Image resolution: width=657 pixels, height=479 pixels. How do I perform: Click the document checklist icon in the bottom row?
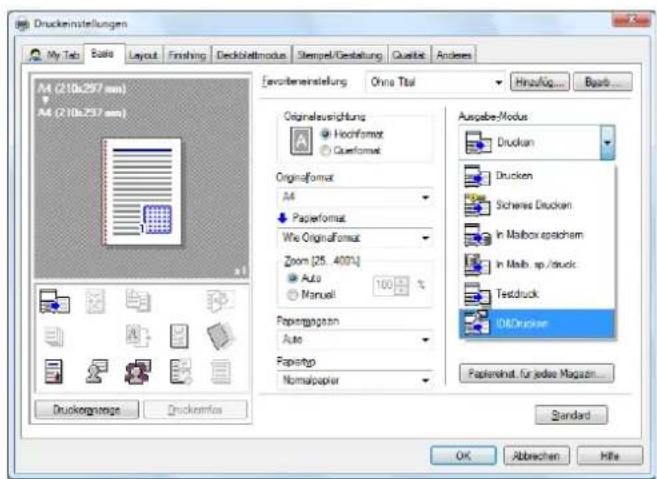coord(181,371)
